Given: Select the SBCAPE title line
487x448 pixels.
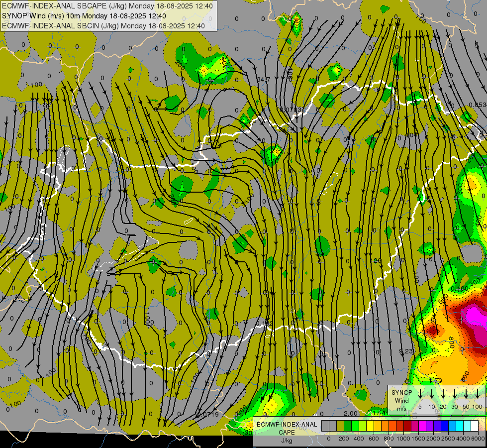Looking at the screenshot, I should pyautogui.click(x=107, y=6).
